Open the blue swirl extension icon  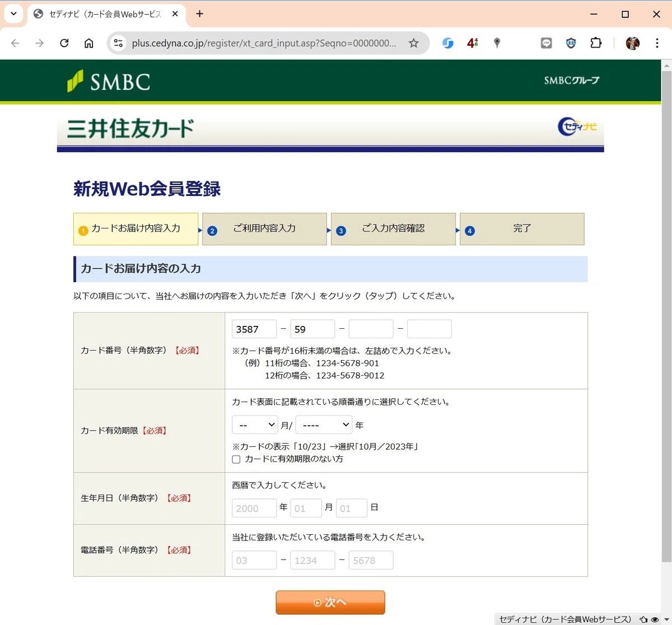coord(447,43)
